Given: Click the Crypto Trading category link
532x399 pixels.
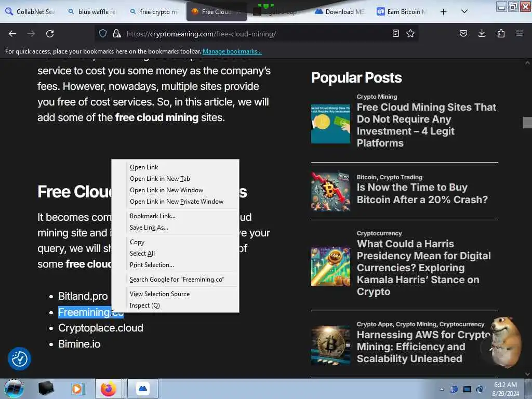Looking at the screenshot, I should 401,177.
